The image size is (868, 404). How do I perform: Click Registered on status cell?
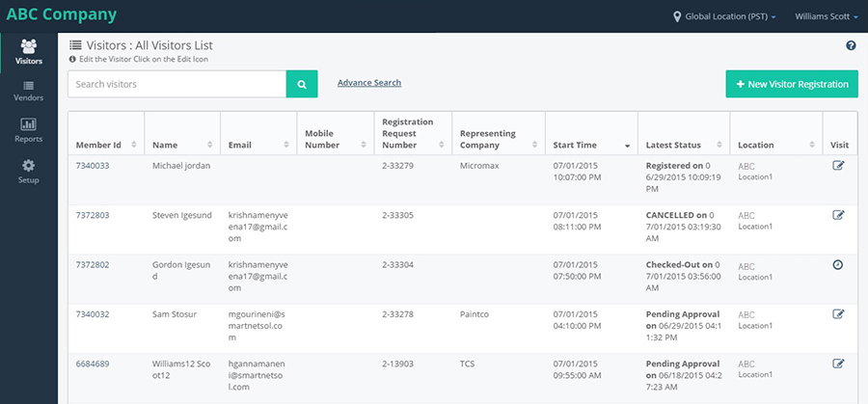click(683, 177)
